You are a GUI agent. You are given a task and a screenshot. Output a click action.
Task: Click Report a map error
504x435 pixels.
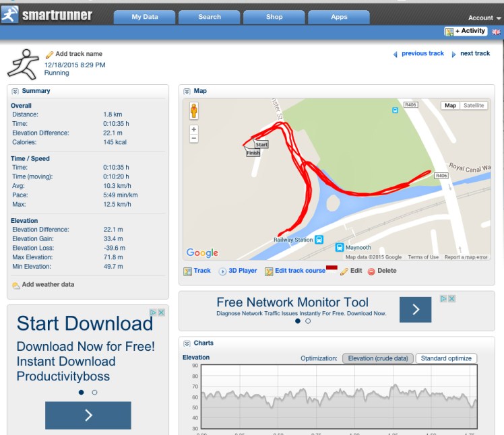(466, 257)
